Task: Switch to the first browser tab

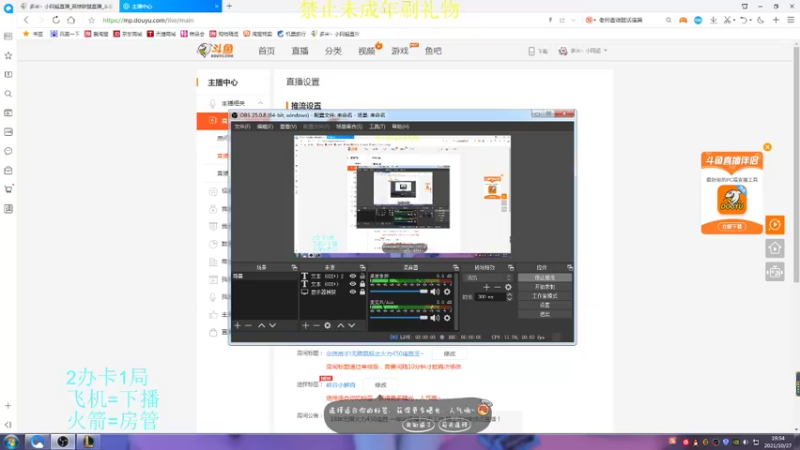Action: click(68, 6)
